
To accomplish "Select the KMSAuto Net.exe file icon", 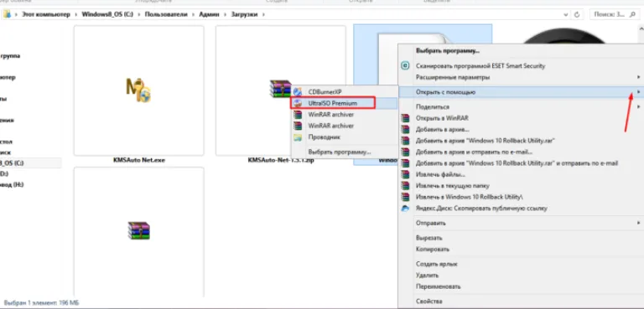I will point(139,90).
